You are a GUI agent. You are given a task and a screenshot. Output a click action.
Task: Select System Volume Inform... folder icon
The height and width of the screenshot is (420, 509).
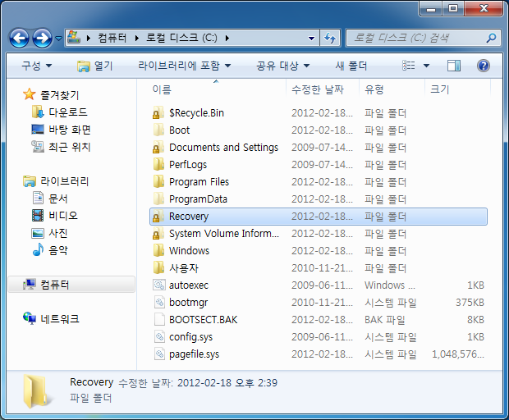pyautogui.click(x=158, y=234)
